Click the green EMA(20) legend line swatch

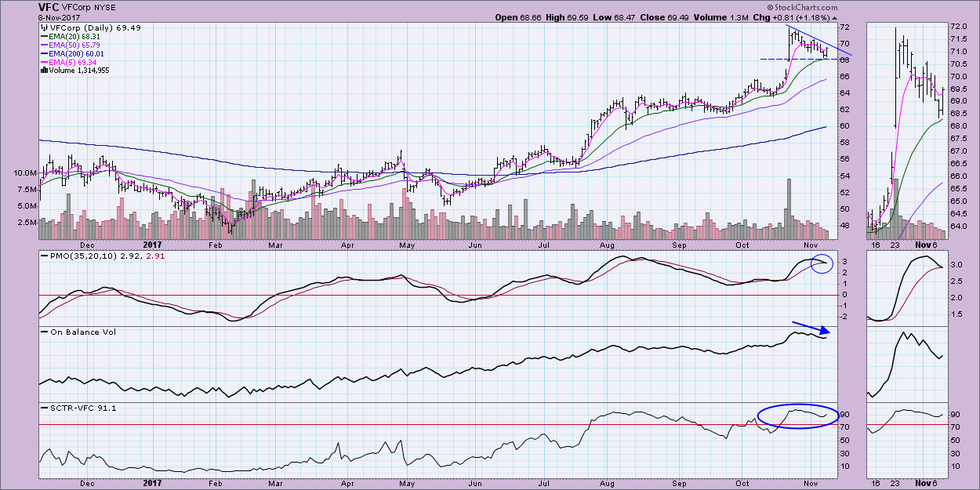[x=45, y=35]
